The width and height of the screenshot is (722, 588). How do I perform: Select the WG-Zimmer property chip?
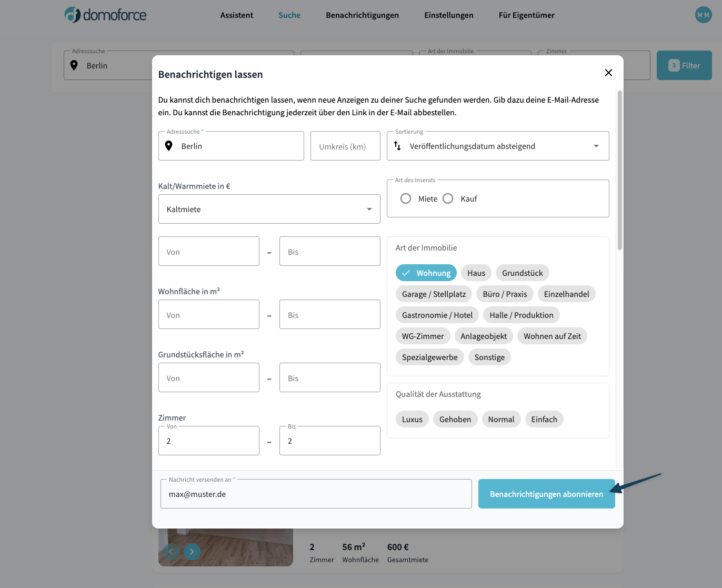423,335
